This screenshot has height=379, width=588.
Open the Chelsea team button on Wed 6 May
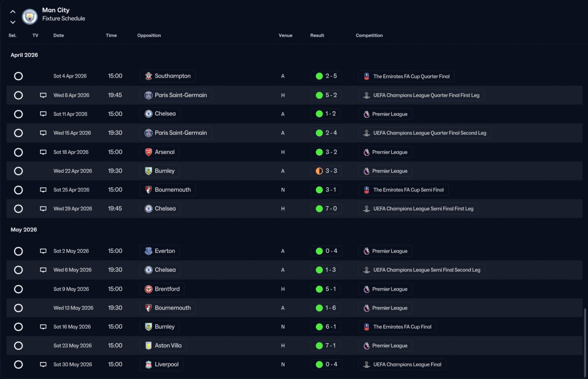[160, 270]
